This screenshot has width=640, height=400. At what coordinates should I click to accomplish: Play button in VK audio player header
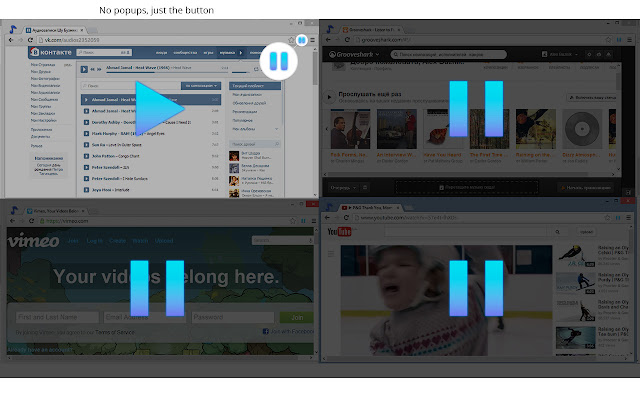[84, 69]
